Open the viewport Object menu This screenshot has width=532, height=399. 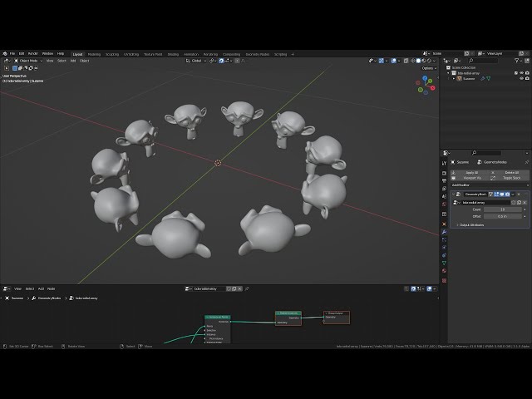[84, 61]
